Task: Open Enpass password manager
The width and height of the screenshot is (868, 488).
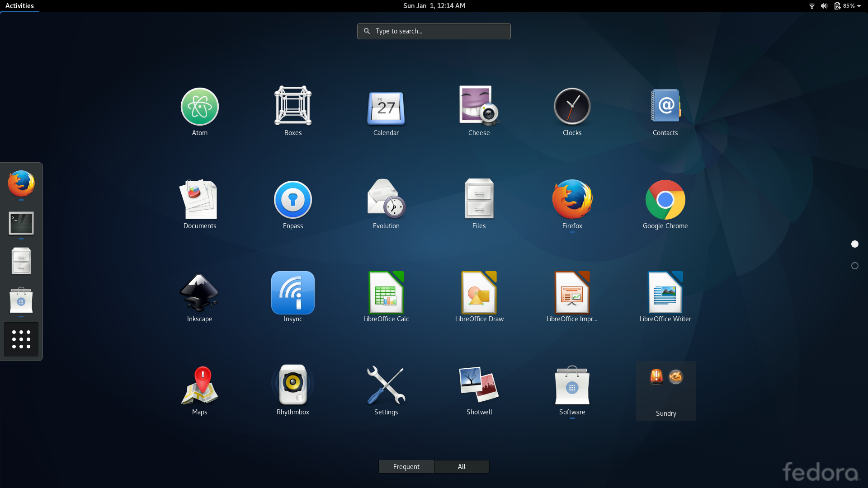Action: point(292,199)
